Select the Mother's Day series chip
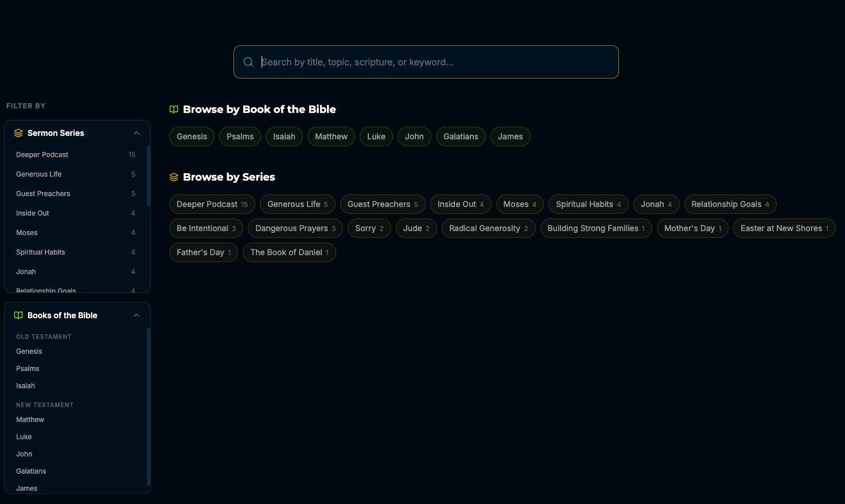This screenshot has width=845, height=504. pos(693,228)
